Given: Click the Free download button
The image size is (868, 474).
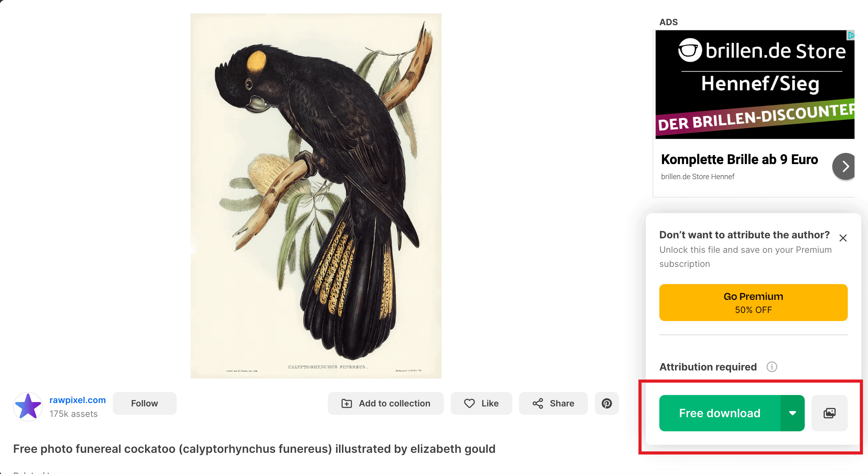Looking at the screenshot, I should click(x=720, y=413).
